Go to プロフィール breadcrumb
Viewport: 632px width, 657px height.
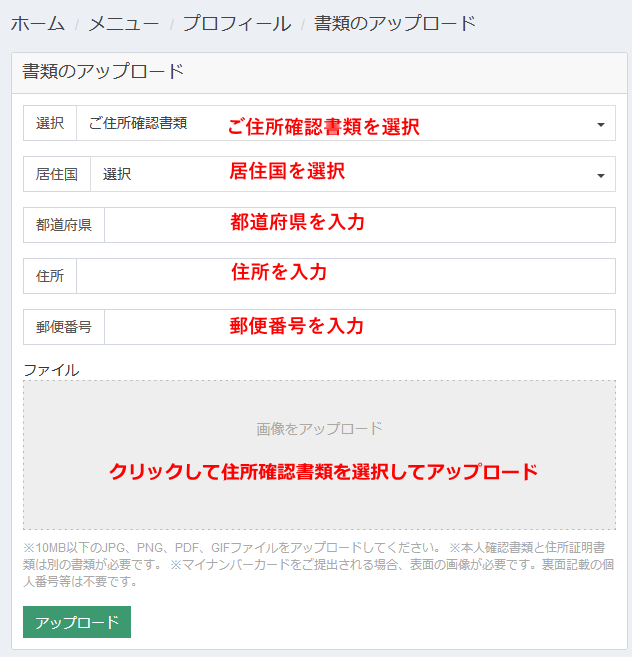click(x=237, y=23)
